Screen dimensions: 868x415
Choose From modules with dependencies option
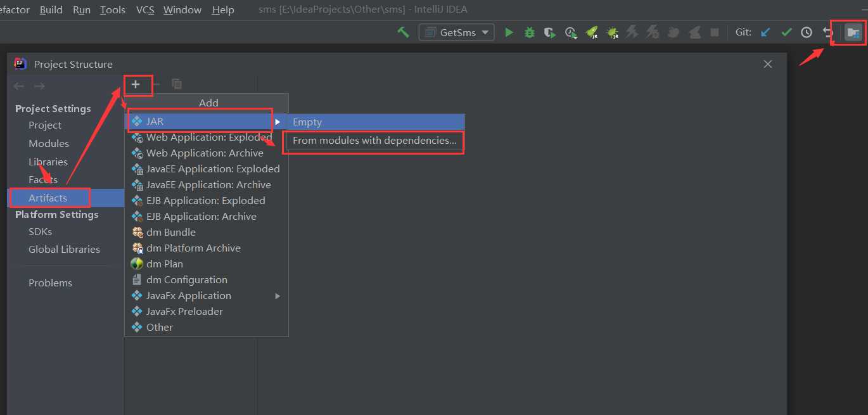click(374, 141)
